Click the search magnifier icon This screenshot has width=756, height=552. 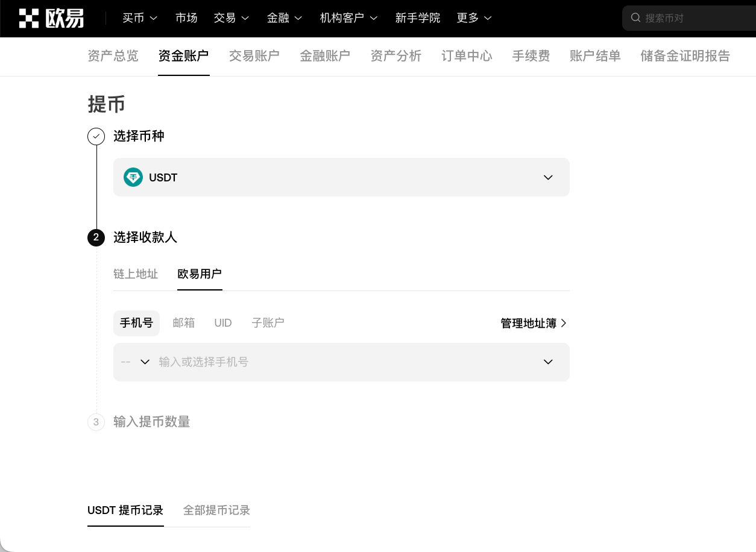pyautogui.click(x=636, y=18)
